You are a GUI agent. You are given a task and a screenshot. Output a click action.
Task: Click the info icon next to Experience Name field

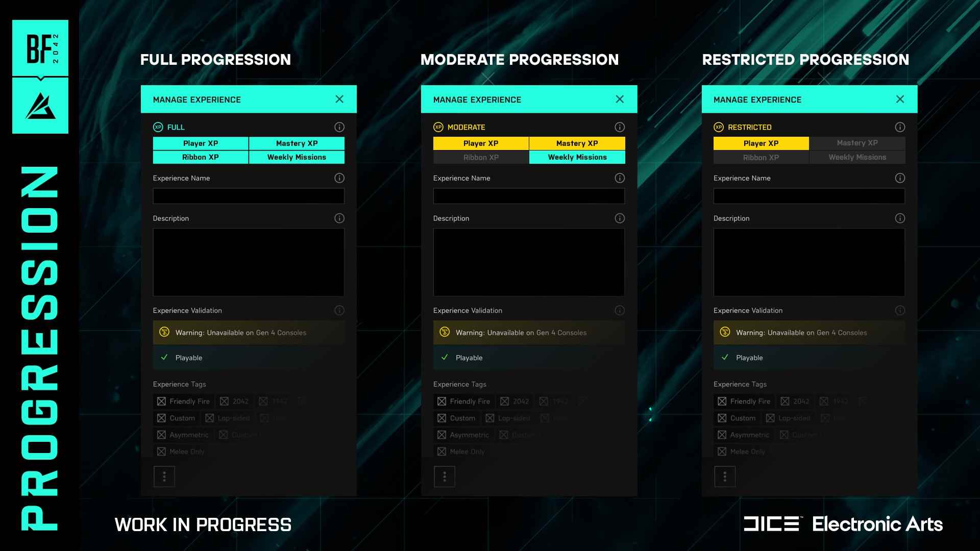click(x=339, y=178)
